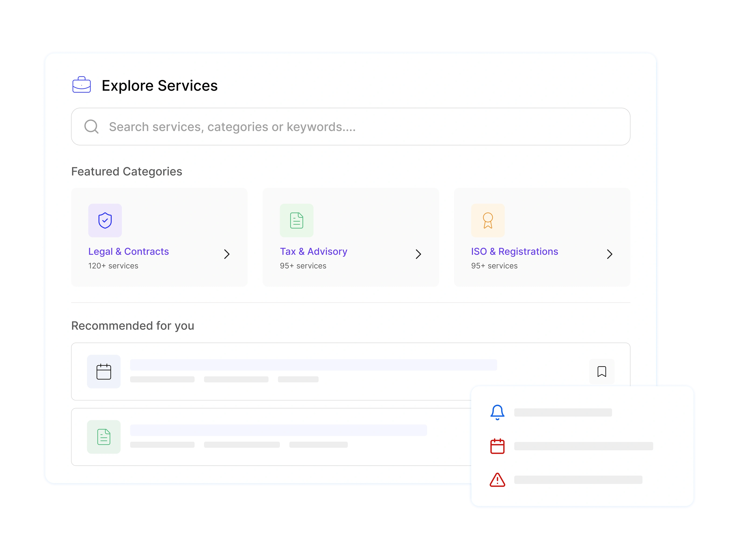Viewport: 739px width, 560px height.
Task: Select the shield icon for Legal & Contracts
Action: click(105, 220)
